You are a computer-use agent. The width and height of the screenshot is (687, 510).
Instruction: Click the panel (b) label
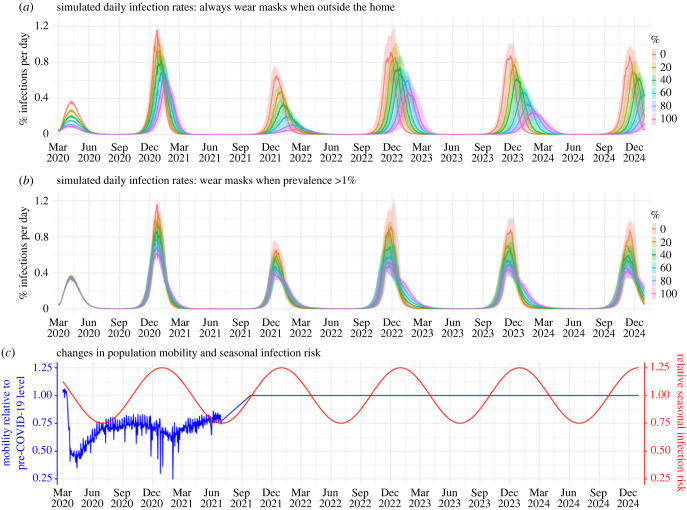(26, 180)
